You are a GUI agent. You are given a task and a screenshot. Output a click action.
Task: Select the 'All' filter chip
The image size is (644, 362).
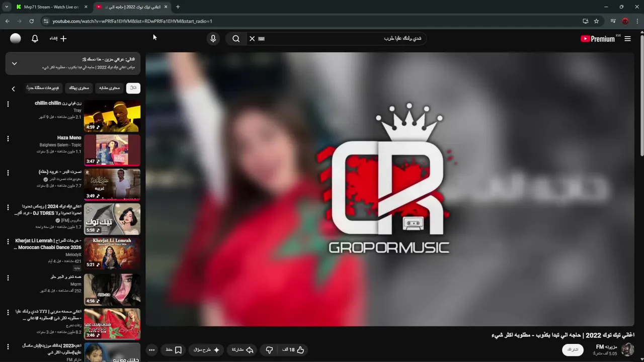[x=133, y=88]
